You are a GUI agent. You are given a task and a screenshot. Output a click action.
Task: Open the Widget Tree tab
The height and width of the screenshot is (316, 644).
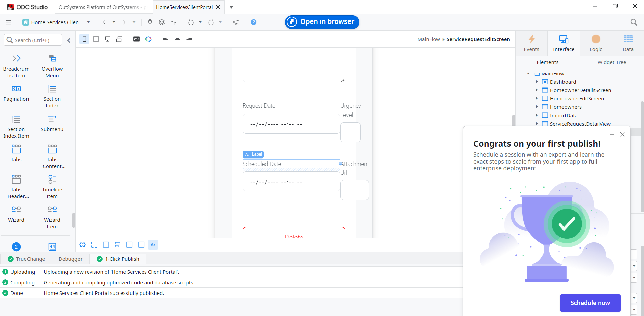pos(611,62)
